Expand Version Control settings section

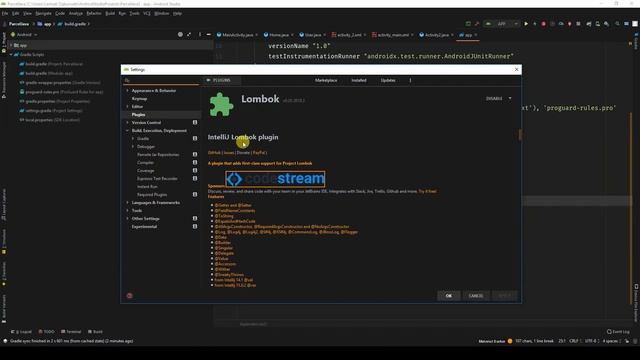(127, 122)
